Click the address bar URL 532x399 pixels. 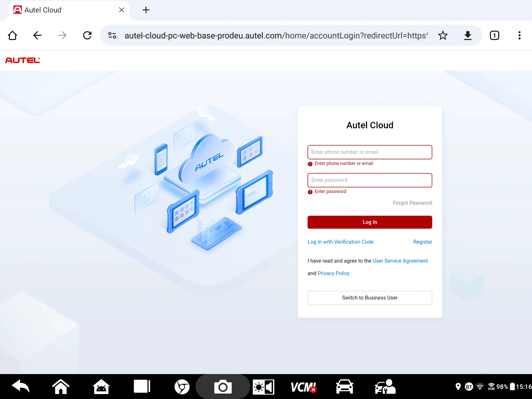click(x=276, y=35)
